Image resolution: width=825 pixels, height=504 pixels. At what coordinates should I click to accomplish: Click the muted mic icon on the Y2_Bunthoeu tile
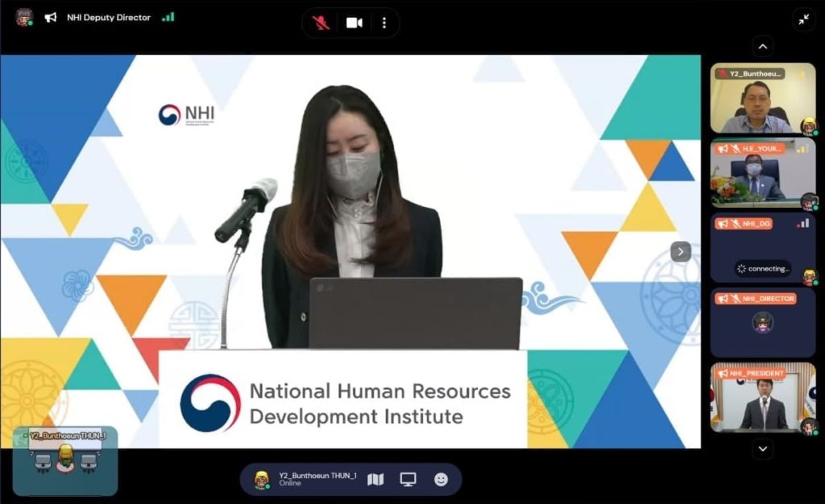[x=723, y=73]
